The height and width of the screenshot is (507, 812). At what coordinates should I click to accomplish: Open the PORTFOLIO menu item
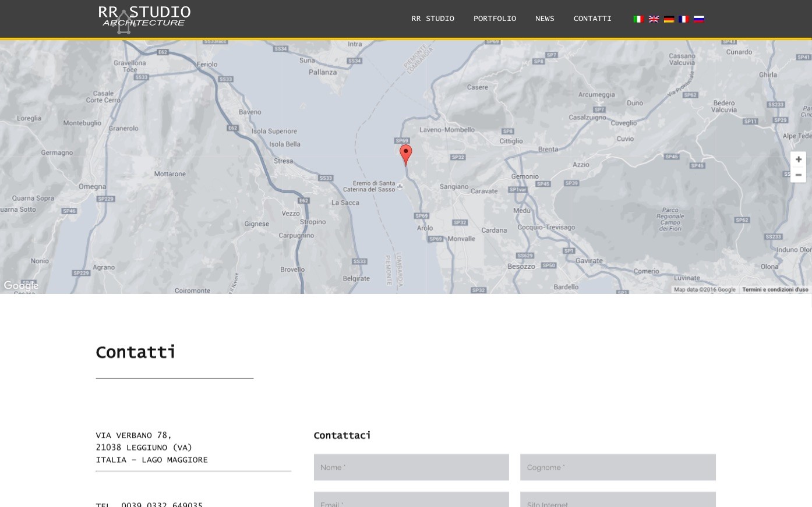click(495, 19)
